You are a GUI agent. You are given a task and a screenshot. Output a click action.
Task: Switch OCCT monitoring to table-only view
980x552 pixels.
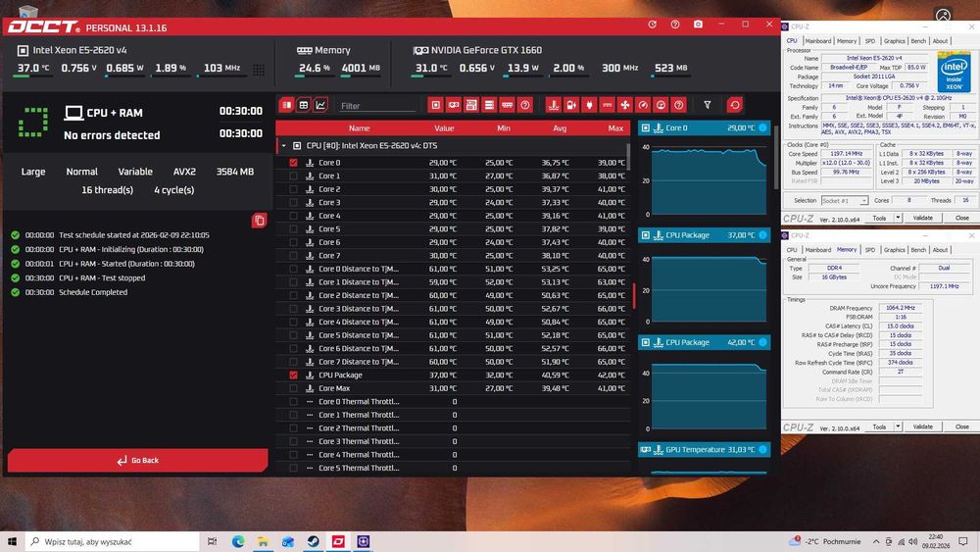(x=303, y=105)
